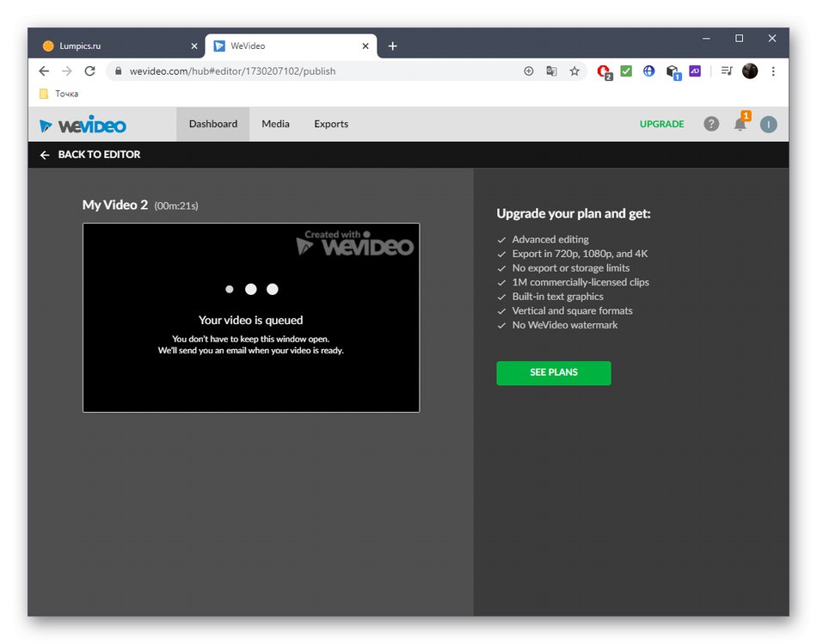Open the Dashboard tab
This screenshot has height=644, width=817.
(213, 124)
